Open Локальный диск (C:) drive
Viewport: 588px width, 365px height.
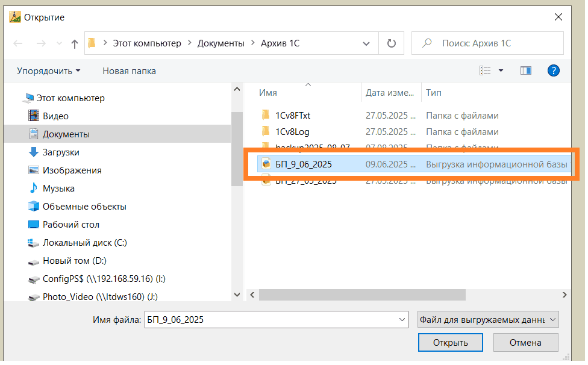(x=84, y=243)
